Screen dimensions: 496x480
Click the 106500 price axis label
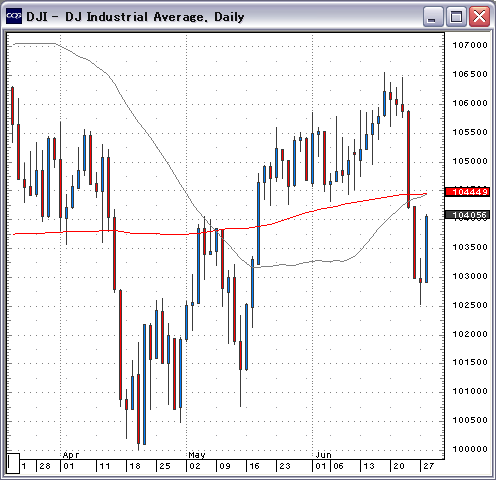click(470, 74)
